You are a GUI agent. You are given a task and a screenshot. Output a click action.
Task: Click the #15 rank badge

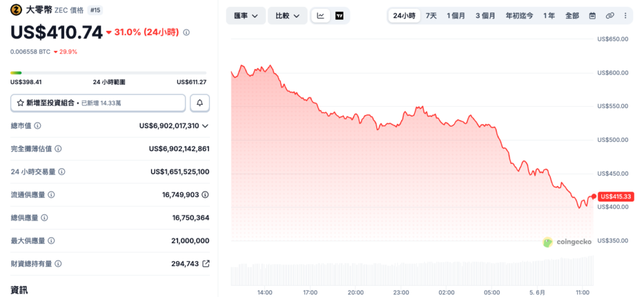(x=95, y=10)
